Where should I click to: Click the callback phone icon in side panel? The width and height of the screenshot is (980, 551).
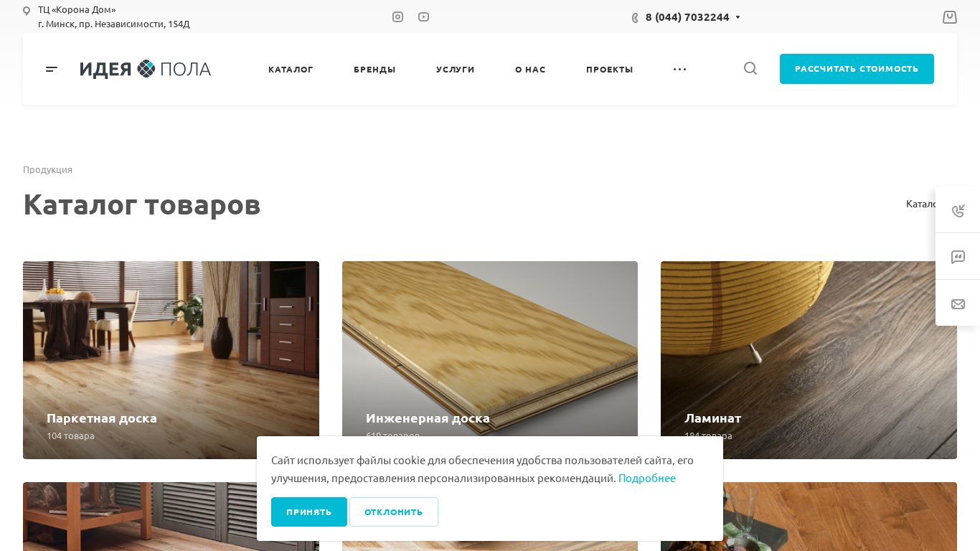coord(958,210)
